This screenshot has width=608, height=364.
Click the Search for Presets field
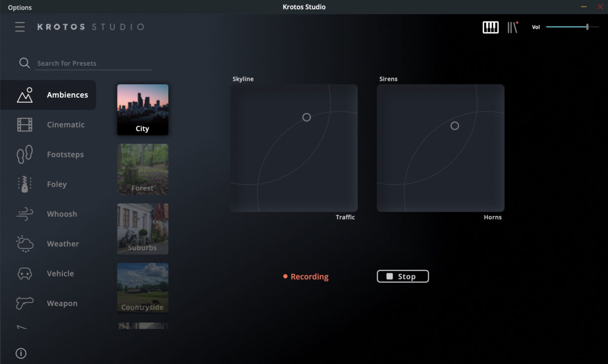(94, 63)
